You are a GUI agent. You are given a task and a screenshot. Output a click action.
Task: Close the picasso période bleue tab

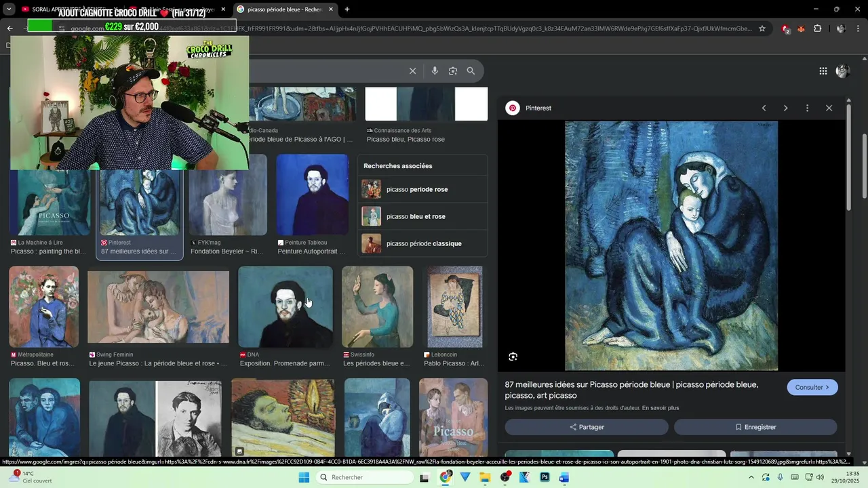pos(331,9)
